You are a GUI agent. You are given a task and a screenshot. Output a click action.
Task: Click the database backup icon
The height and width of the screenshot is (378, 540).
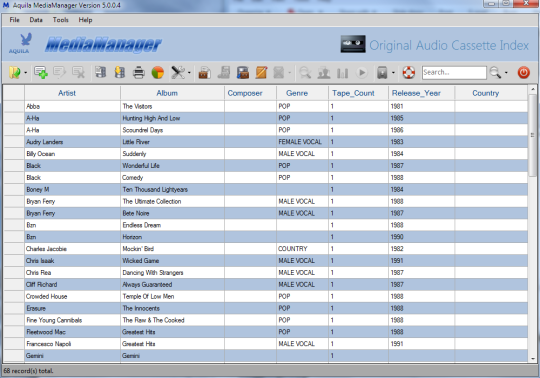[x=101, y=72]
